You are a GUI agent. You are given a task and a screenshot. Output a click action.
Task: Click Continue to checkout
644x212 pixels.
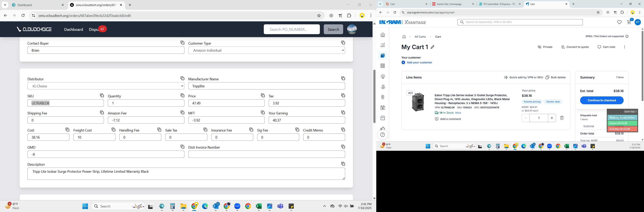tap(601, 100)
